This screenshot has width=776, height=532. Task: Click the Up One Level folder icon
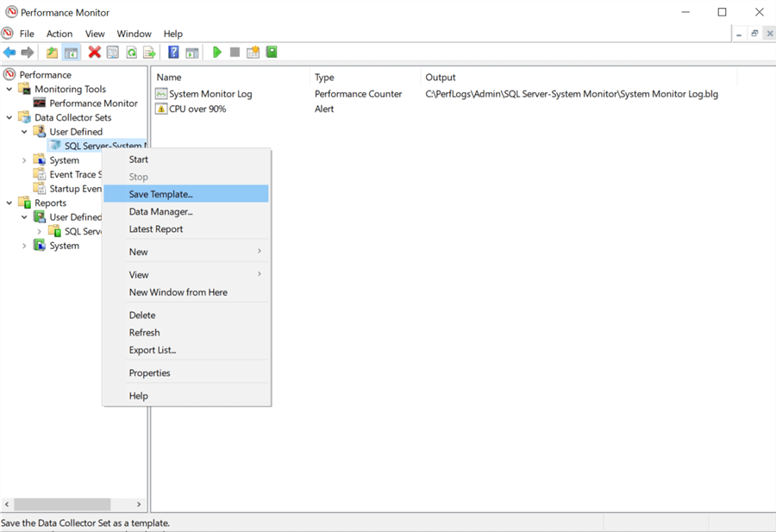coord(52,52)
